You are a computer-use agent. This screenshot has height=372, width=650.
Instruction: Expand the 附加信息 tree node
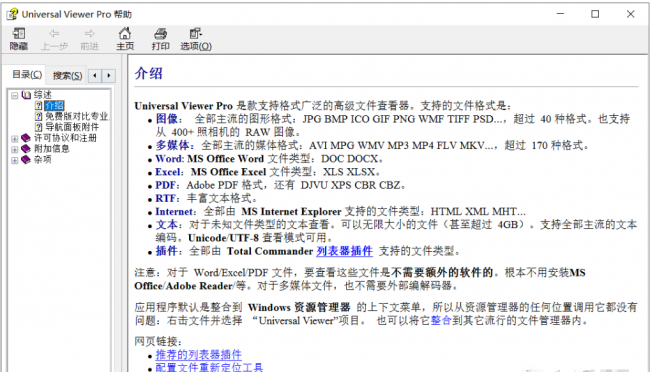click(15, 149)
